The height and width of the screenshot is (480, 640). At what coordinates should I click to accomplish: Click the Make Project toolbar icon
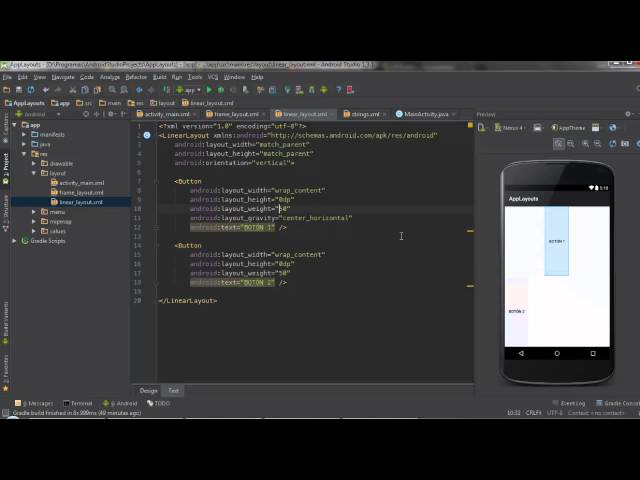(x=167, y=90)
